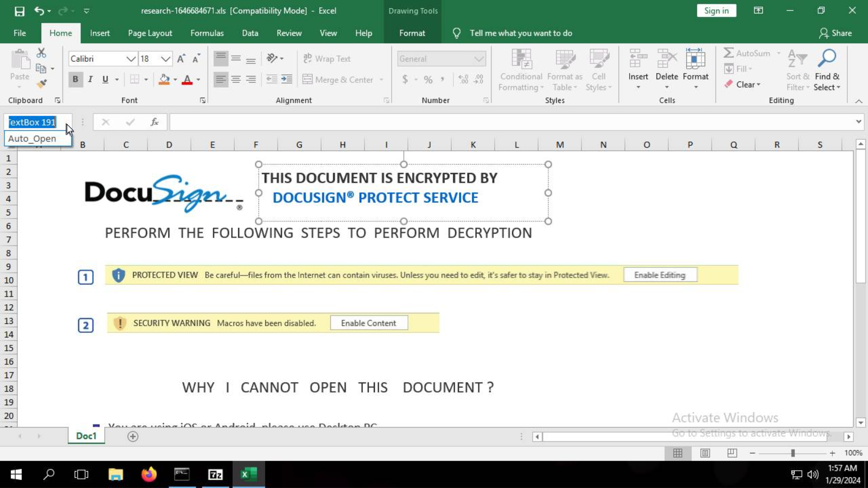This screenshot has height=488, width=868.
Task: Adjust the zoom slider handle
Action: point(793,453)
